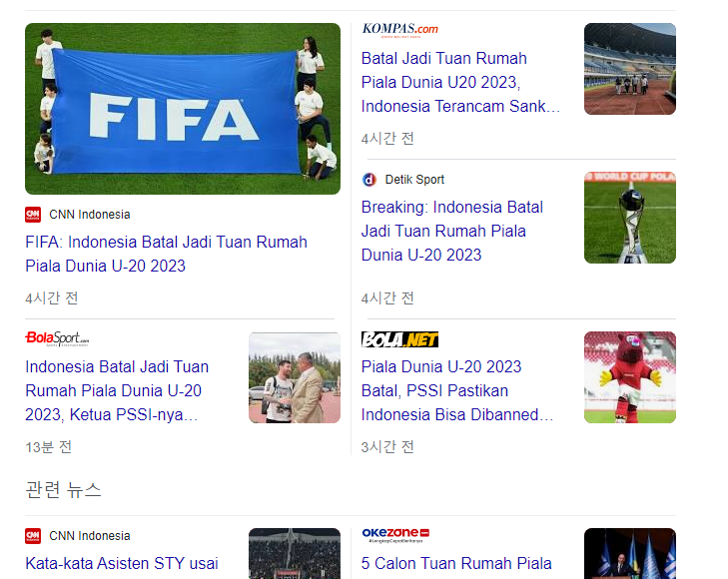Click the BolaSport.com logo
Viewport: 728px width, 579px height.
57,339
